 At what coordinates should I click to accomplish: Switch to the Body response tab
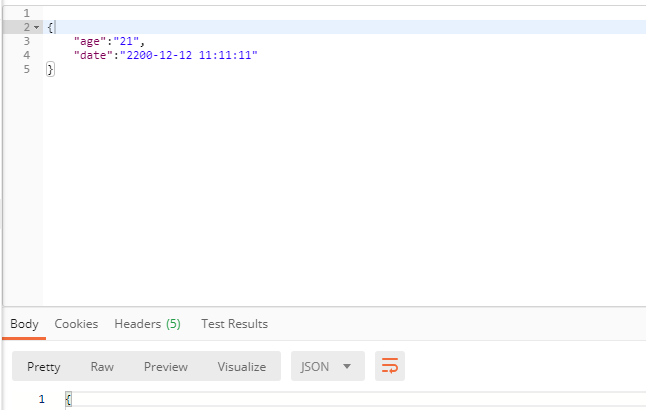coord(24,324)
